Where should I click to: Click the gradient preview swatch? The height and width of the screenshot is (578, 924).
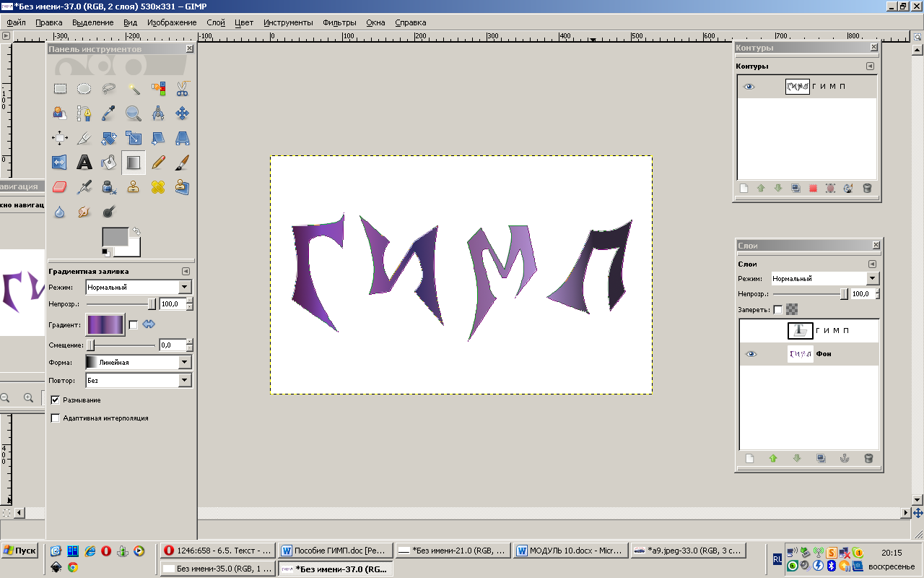(x=105, y=324)
